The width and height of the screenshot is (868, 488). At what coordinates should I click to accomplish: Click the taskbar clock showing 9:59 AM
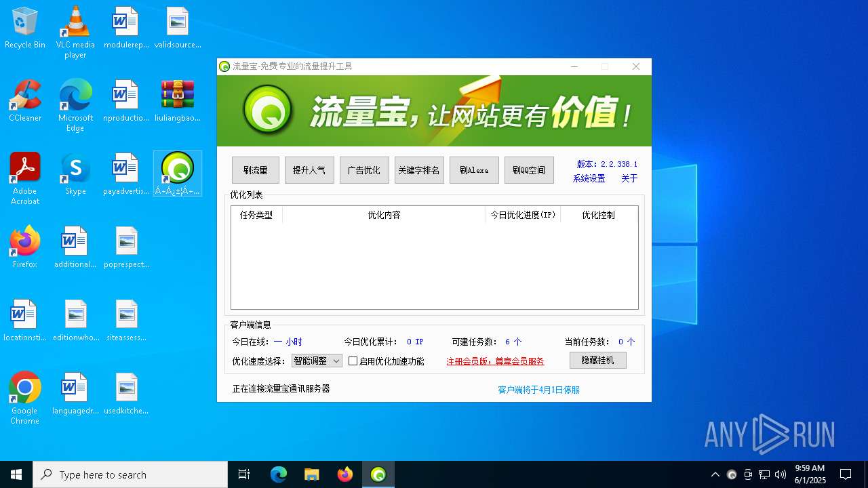(x=810, y=474)
